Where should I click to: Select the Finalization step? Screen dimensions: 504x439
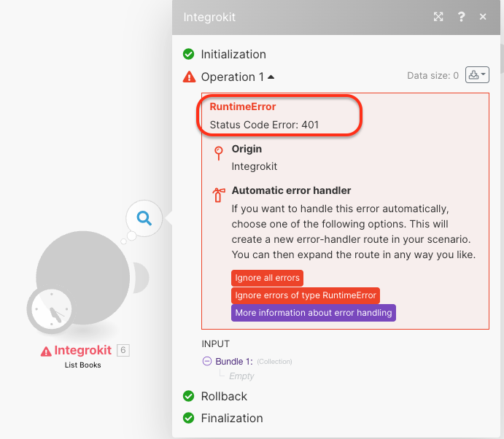pyautogui.click(x=232, y=418)
